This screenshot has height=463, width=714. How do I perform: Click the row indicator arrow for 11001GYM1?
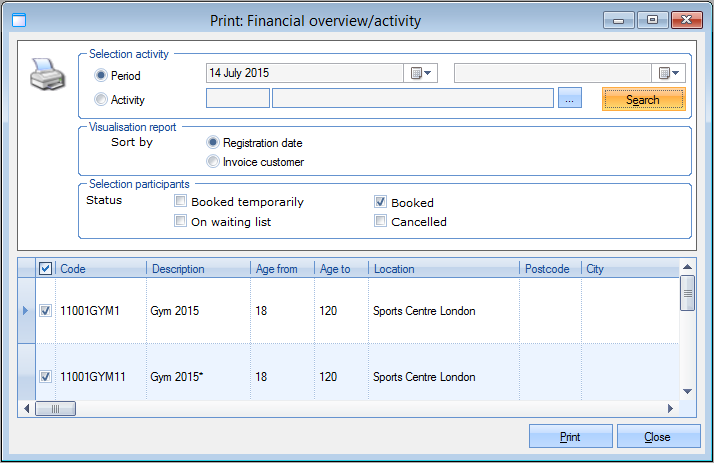click(26, 311)
